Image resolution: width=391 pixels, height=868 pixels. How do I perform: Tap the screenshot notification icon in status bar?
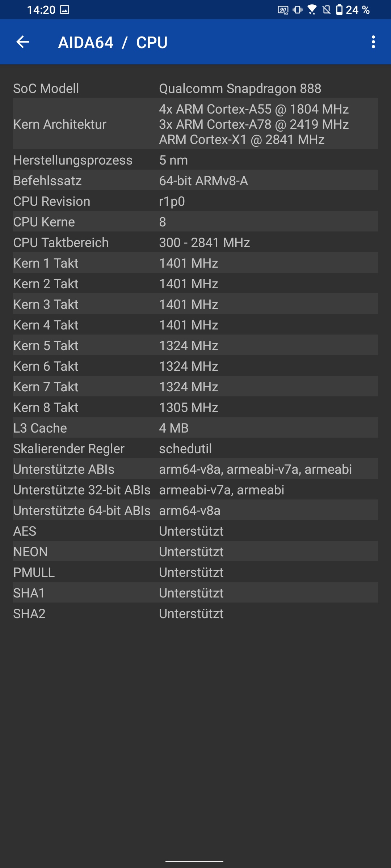65,10
